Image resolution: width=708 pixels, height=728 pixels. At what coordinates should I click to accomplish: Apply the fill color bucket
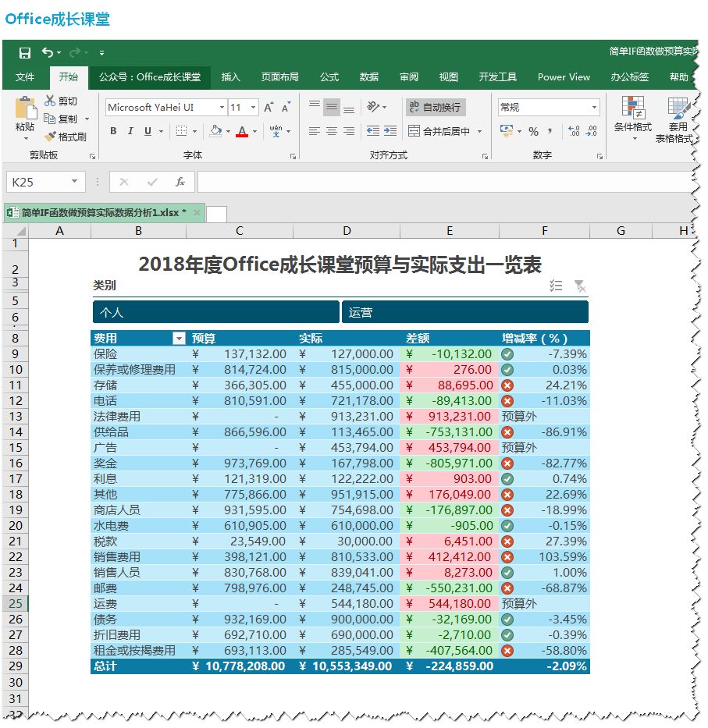pyautogui.click(x=215, y=131)
